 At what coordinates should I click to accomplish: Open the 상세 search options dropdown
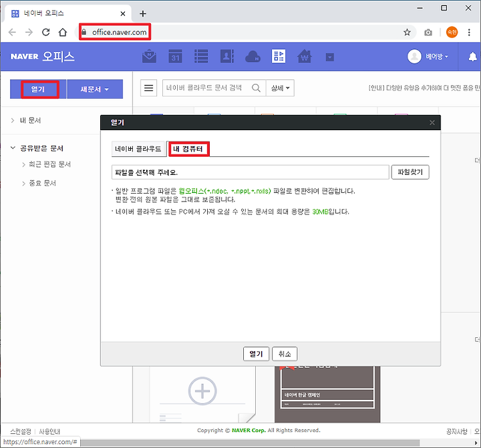tap(280, 88)
